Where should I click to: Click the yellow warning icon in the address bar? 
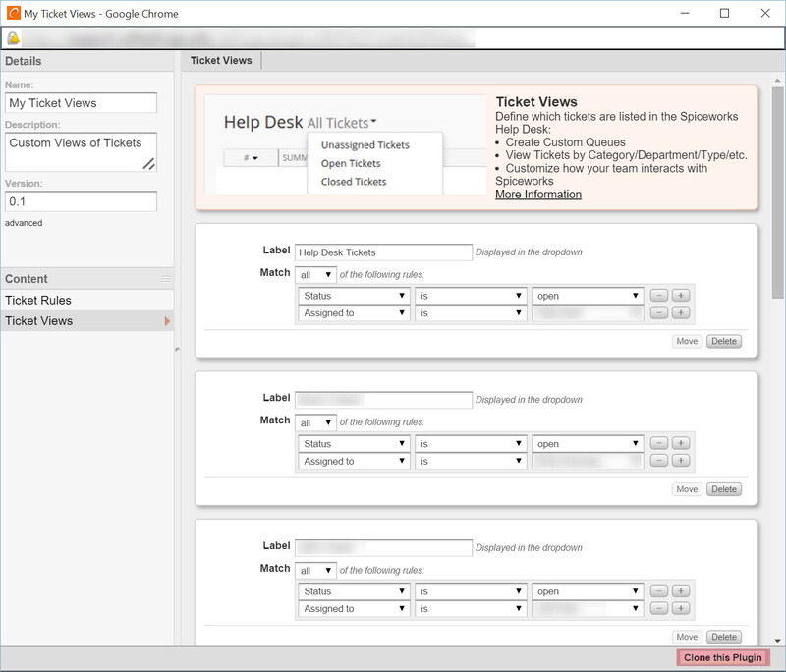pyautogui.click(x=14, y=36)
